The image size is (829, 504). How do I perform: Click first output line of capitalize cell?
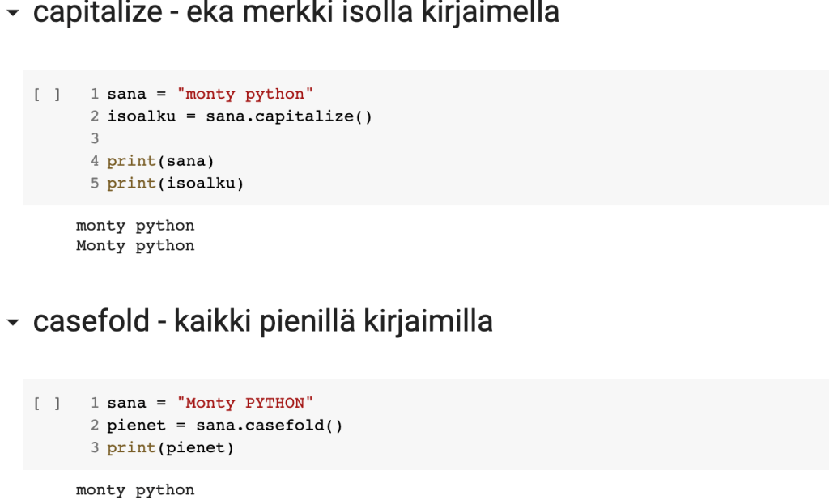135,226
